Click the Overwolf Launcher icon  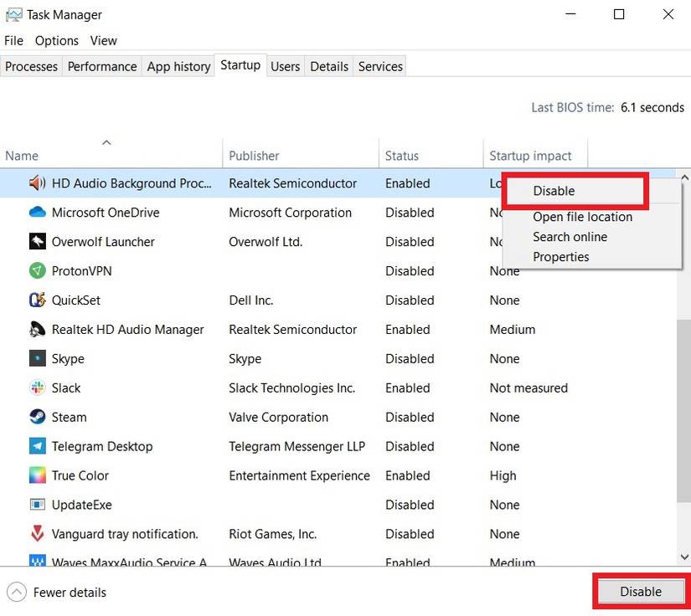tap(37, 242)
